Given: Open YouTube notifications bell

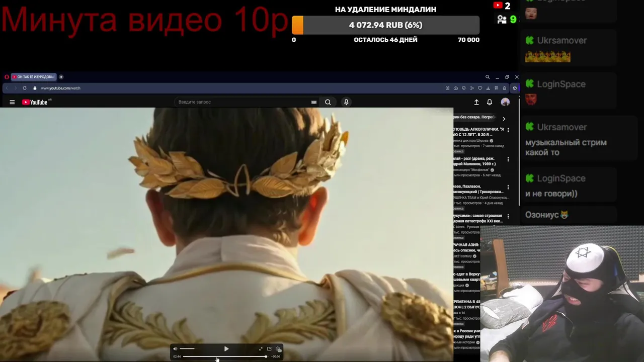Looking at the screenshot, I should pyautogui.click(x=490, y=102).
